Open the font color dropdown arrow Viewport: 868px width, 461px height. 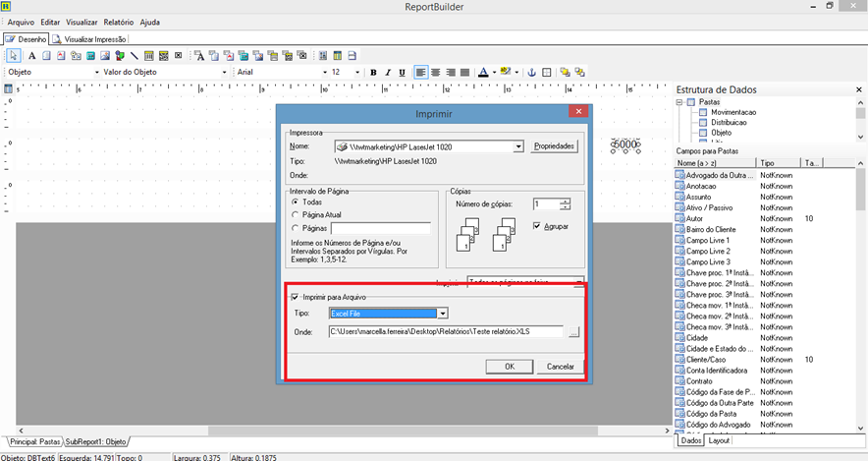494,72
